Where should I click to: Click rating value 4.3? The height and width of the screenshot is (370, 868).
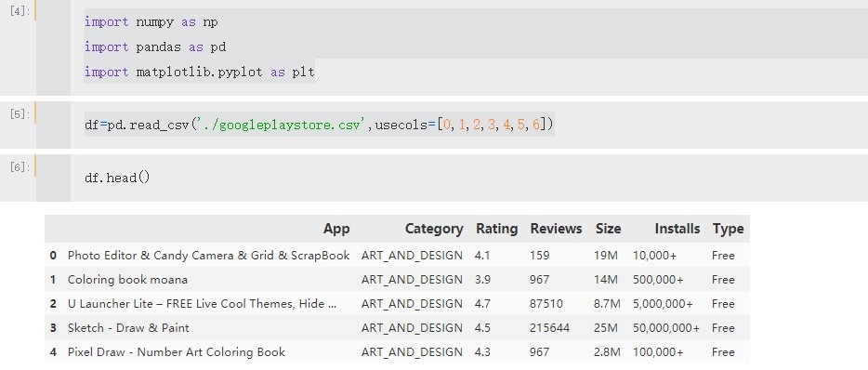pos(482,351)
